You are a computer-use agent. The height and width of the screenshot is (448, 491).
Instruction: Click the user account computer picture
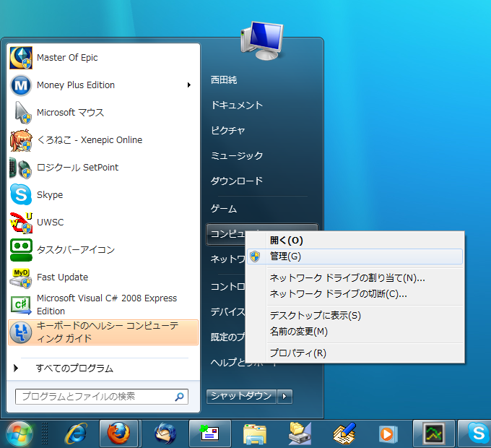tap(262, 40)
